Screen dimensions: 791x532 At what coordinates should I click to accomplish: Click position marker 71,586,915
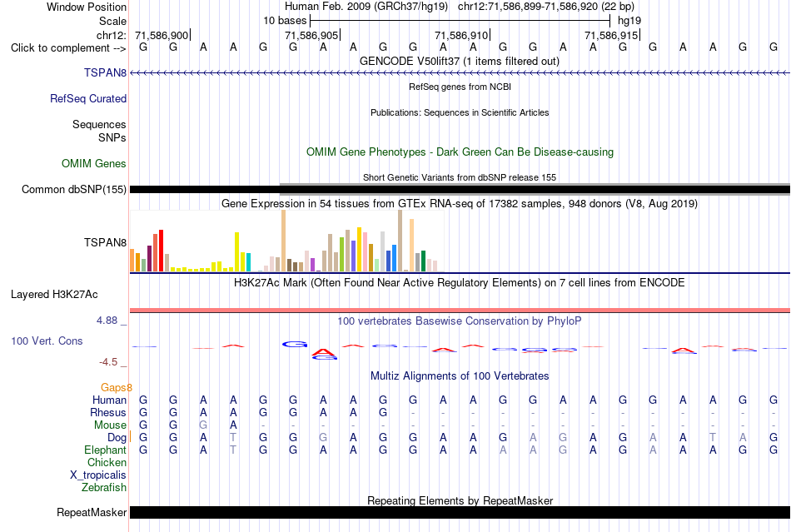pos(611,35)
